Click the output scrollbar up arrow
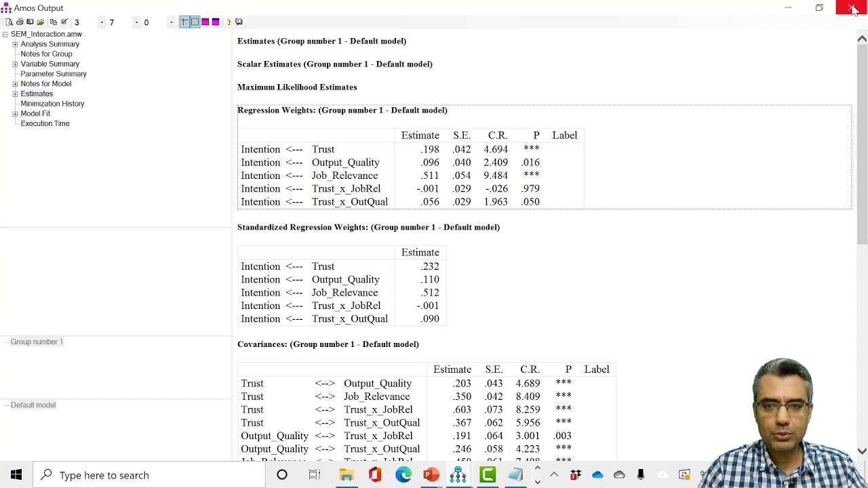The image size is (868, 488). [862, 39]
